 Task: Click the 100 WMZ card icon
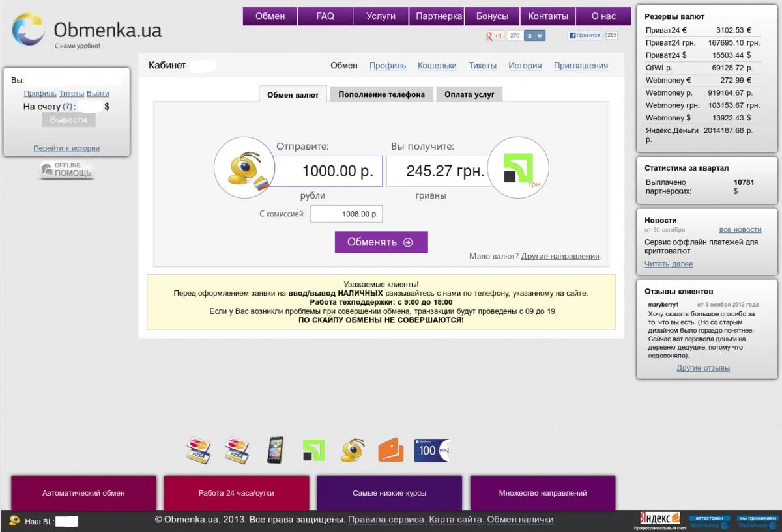tap(432, 451)
